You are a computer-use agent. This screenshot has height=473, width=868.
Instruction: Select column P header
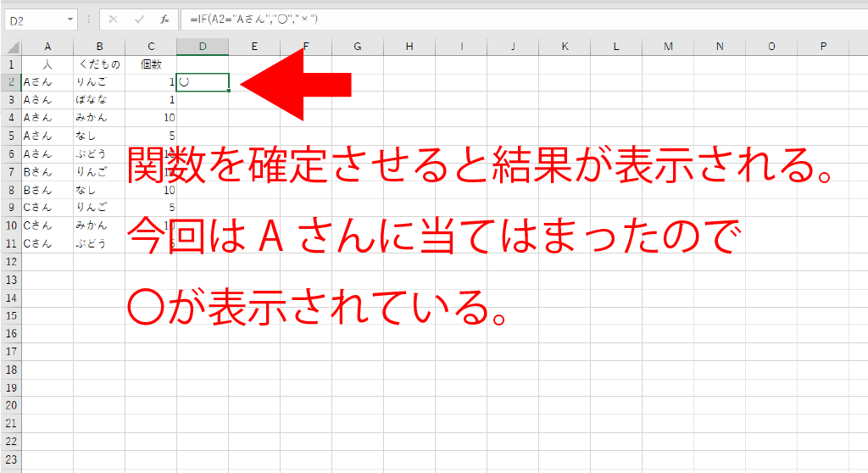[x=823, y=47]
